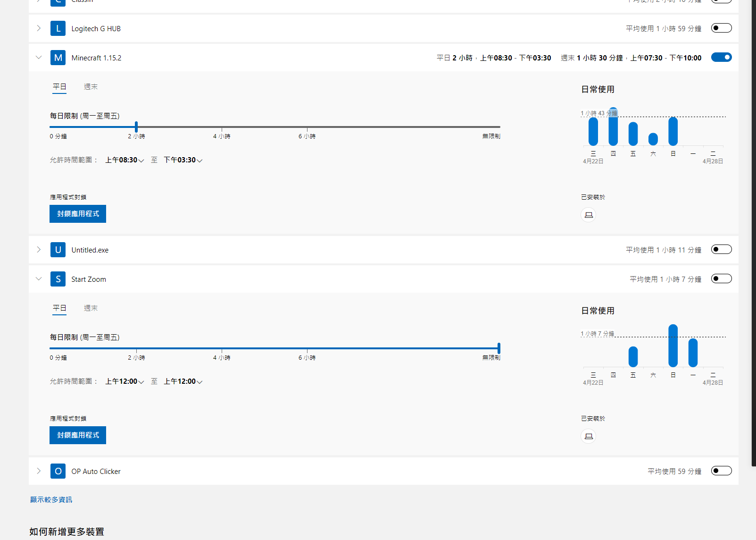756x540 pixels.
Task: Collapse the Minecraft 1.15.2 details chevron
Action: pyautogui.click(x=39, y=58)
